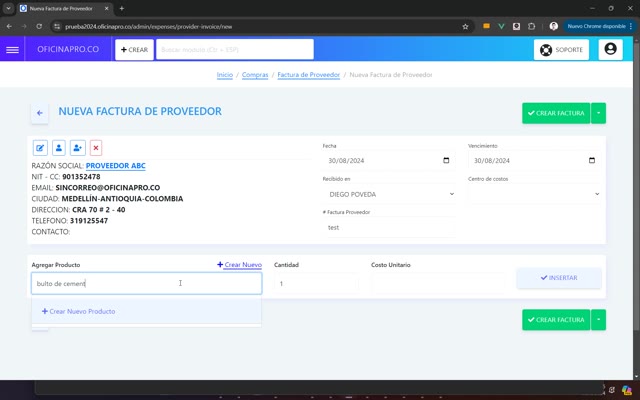Open the hamburger side menu
This screenshot has width=640, height=400.
(12, 49)
